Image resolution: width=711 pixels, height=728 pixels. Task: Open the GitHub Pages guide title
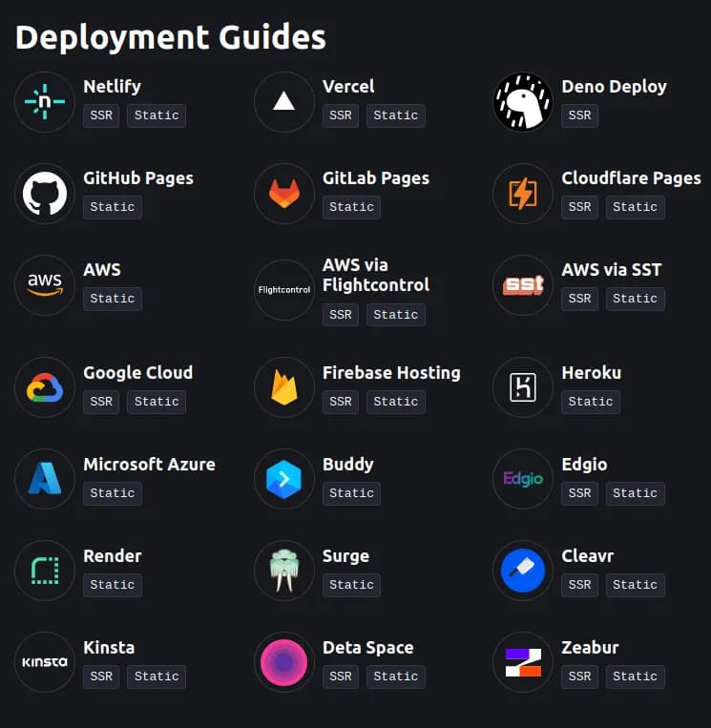[x=138, y=177]
